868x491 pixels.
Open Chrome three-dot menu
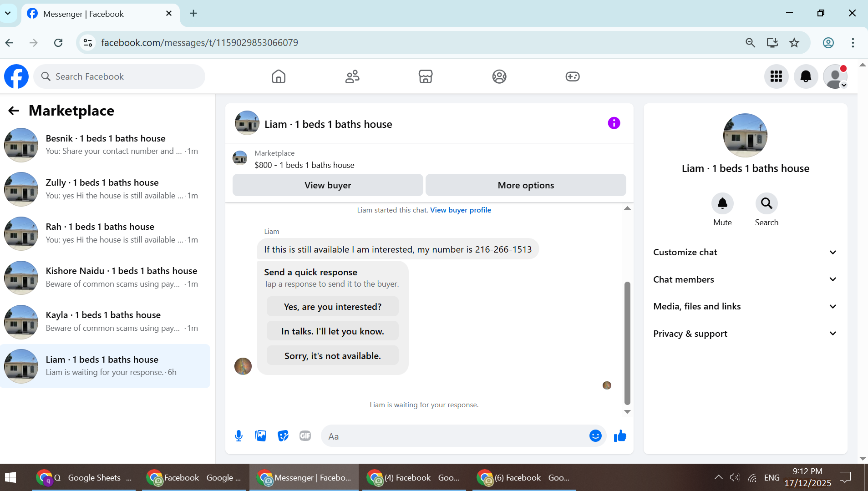click(x=853, y=43)
